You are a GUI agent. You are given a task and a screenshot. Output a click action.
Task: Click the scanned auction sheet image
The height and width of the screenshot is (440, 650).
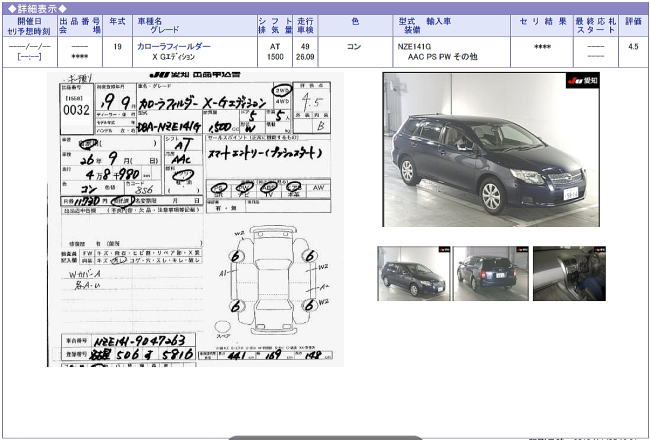point(195,219)
